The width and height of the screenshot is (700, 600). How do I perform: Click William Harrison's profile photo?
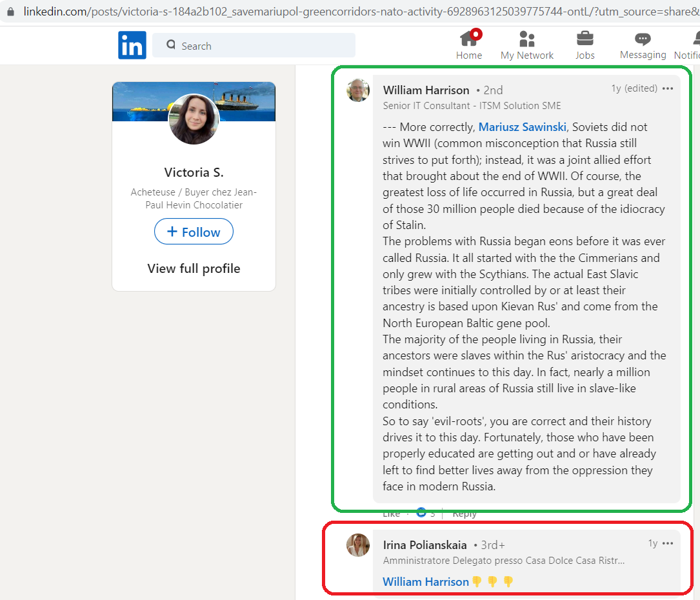point(358,90)
